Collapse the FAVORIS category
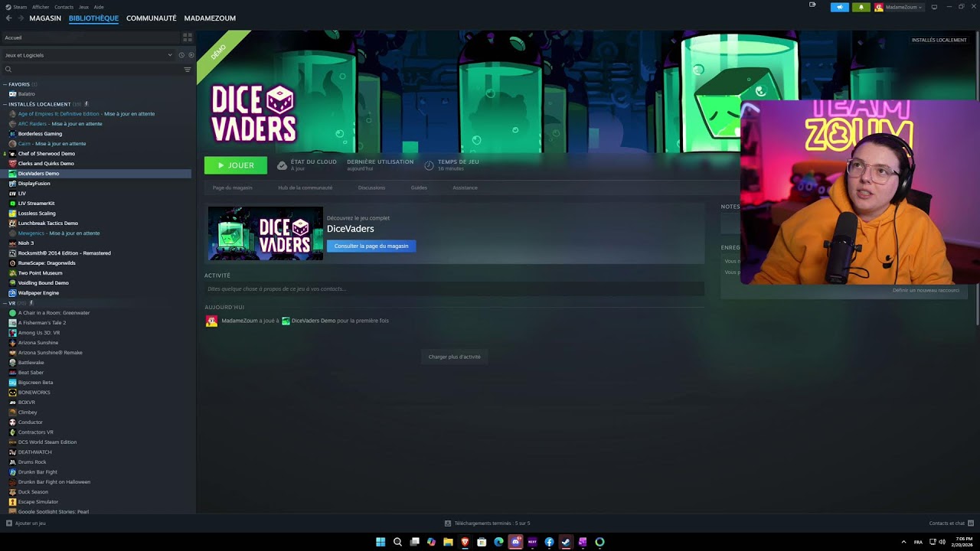The image size is (980, 551). coord(5,84)
